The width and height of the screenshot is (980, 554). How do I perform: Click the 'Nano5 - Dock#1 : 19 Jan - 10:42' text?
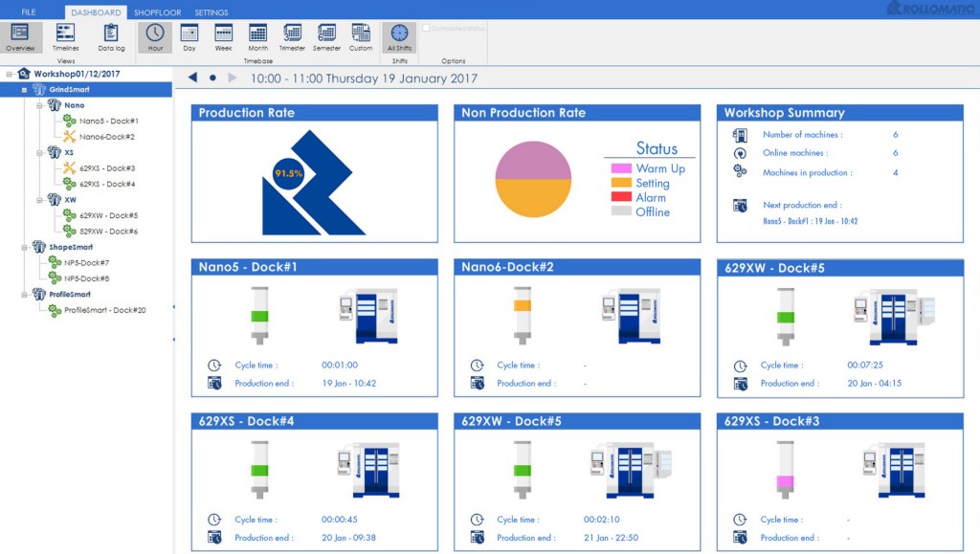click(810, 221)
